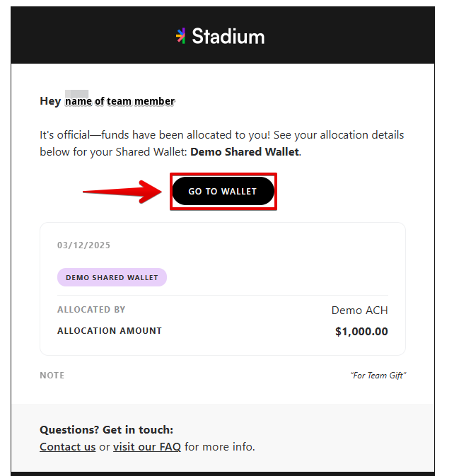The width and height of the screenshot is (454, 476).
Task: Click the Demo ACH allocator name
Action: pyautogui.click(x=360, y=310)
